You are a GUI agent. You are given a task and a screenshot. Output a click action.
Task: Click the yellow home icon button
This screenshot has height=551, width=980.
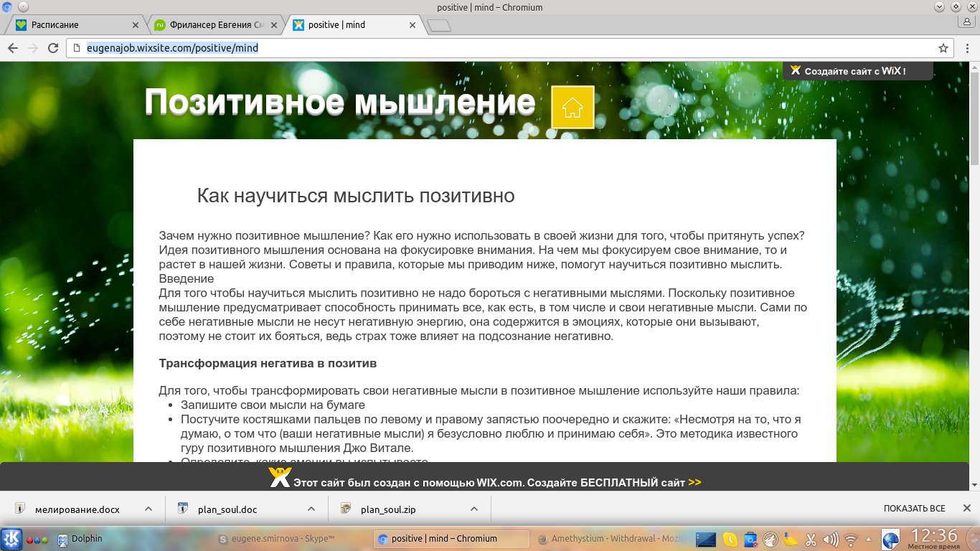(573, 108)
